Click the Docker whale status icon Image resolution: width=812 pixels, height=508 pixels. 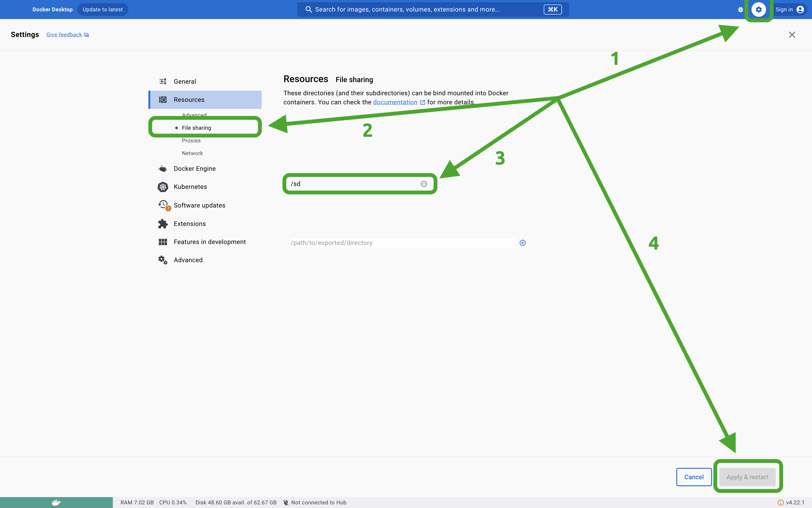56,502
